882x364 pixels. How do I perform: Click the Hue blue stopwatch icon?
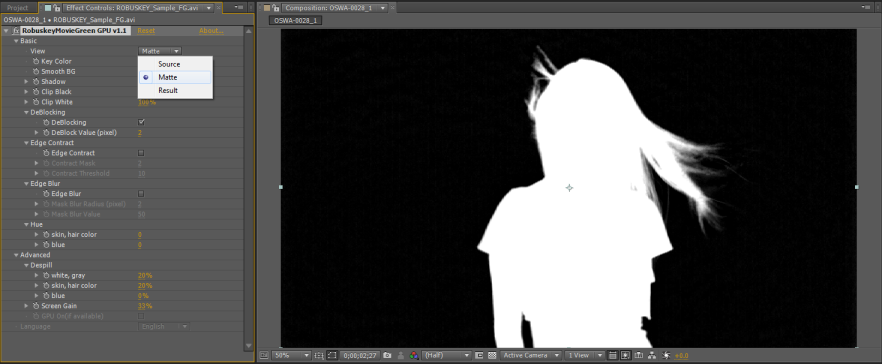tap(46, 245)
